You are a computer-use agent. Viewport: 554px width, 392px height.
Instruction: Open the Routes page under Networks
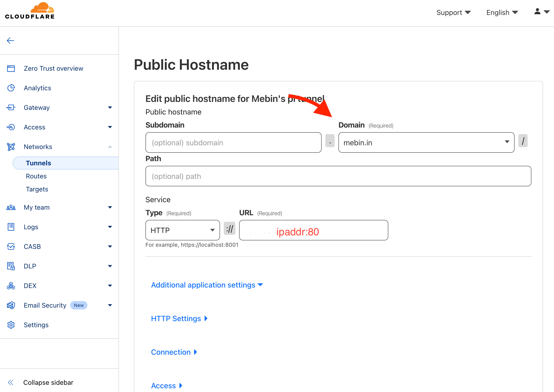click(36, 176)
